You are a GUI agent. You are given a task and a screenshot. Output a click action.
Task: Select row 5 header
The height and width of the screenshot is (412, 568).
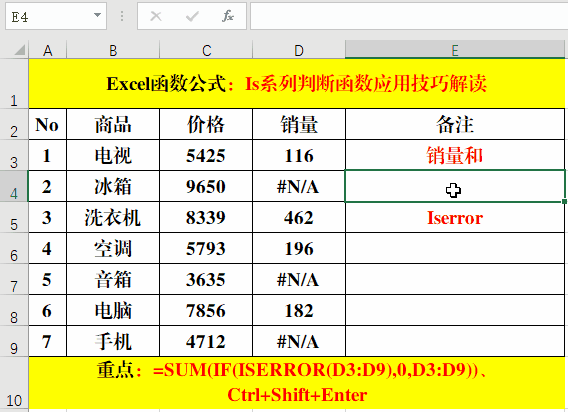14,217
